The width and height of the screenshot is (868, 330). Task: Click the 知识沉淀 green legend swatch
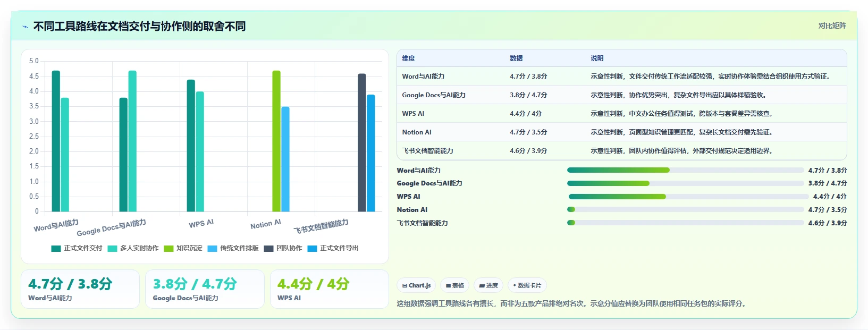pos(168,248)
